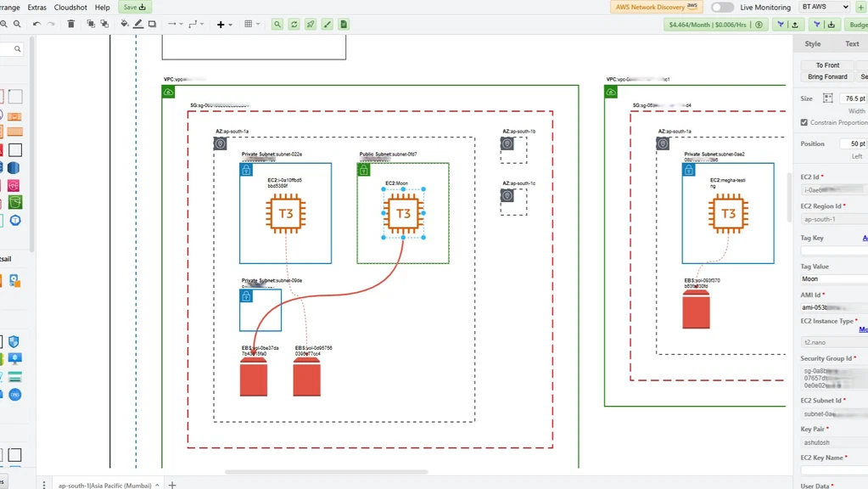Screen dimensions: 868x489
Task: Save the diagram
Action: [135, 7]
